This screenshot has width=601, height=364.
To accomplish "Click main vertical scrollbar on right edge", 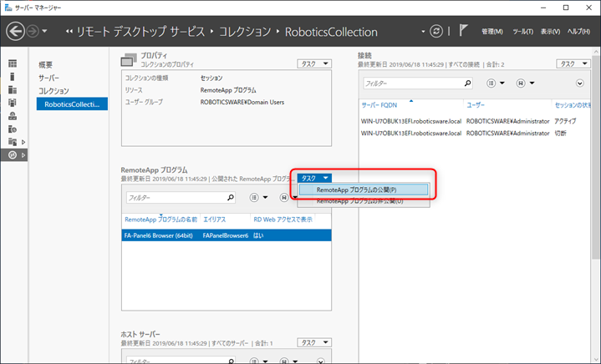I will click(x=596, y=157).
